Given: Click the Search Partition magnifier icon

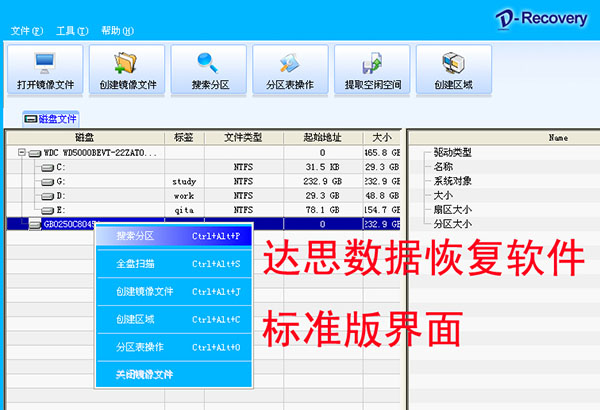Looking at the screenshot, I should 208,63.
